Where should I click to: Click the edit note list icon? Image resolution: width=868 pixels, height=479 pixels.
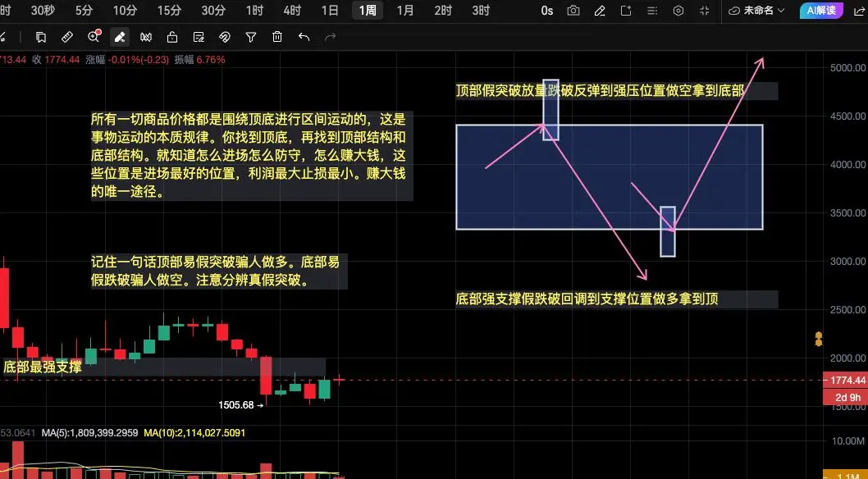(199, 37)
